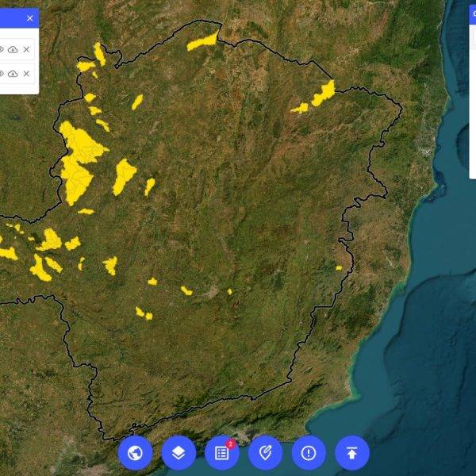Close the left layers panel
Image resolution: width=476 pixels, height=476 pixels.
point(30,17)
